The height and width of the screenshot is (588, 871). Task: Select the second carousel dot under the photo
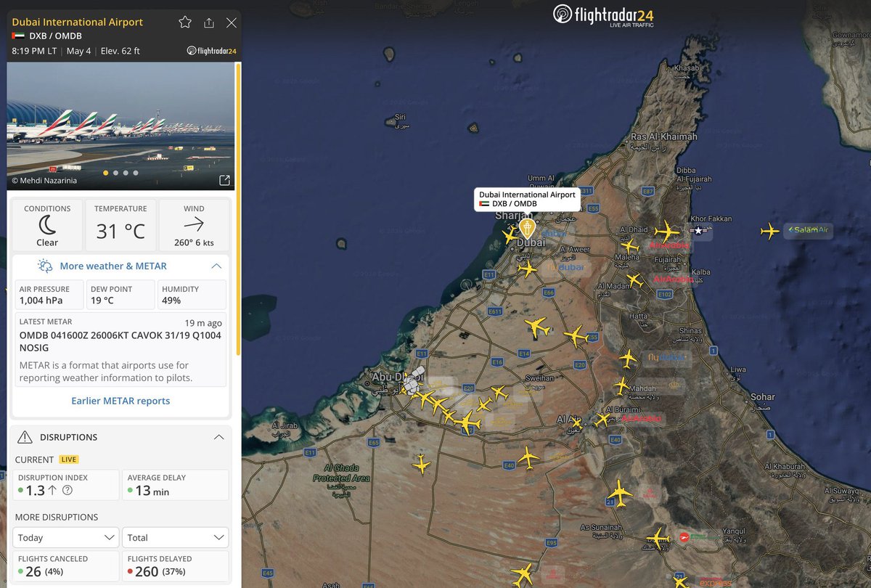(x=116, y=173)
